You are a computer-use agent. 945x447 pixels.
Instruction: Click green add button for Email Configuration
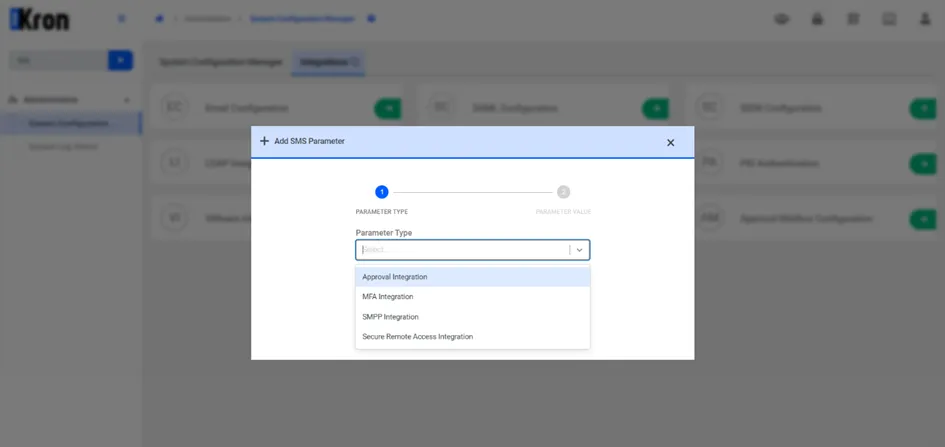tap(388, 108)
